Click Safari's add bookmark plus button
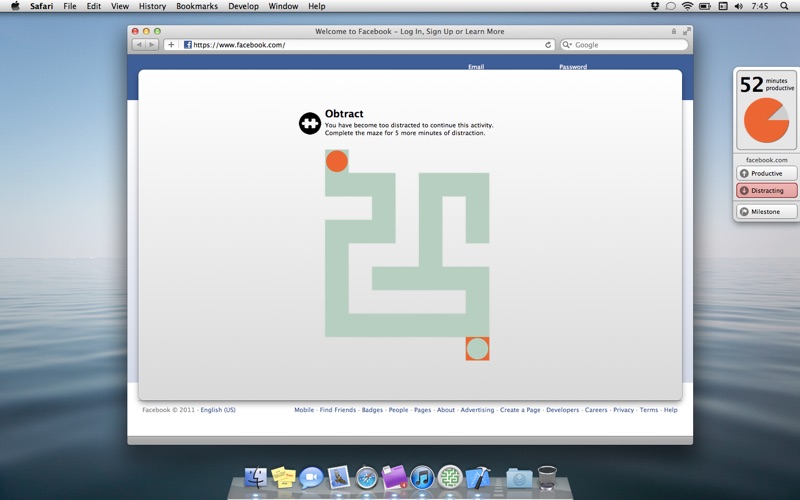The image size is (800, 500). point(171,45)
